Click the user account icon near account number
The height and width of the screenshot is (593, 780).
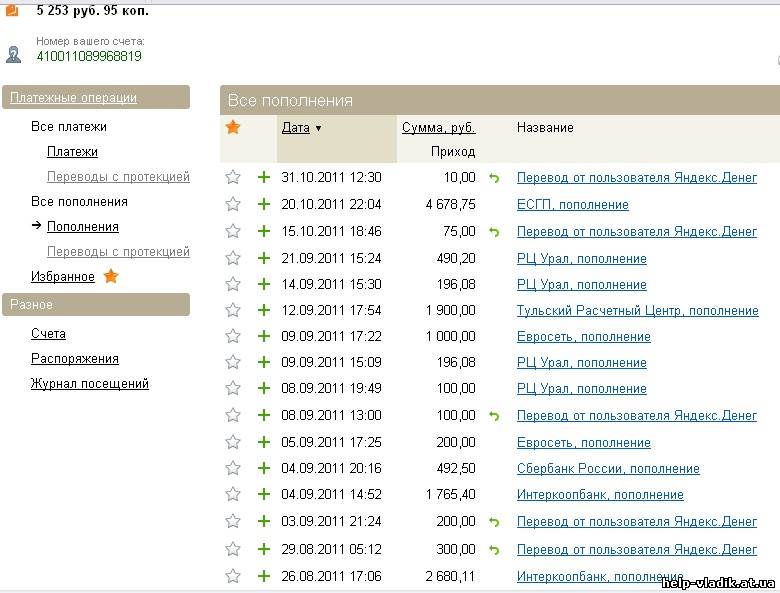click(x=13, y=54)
